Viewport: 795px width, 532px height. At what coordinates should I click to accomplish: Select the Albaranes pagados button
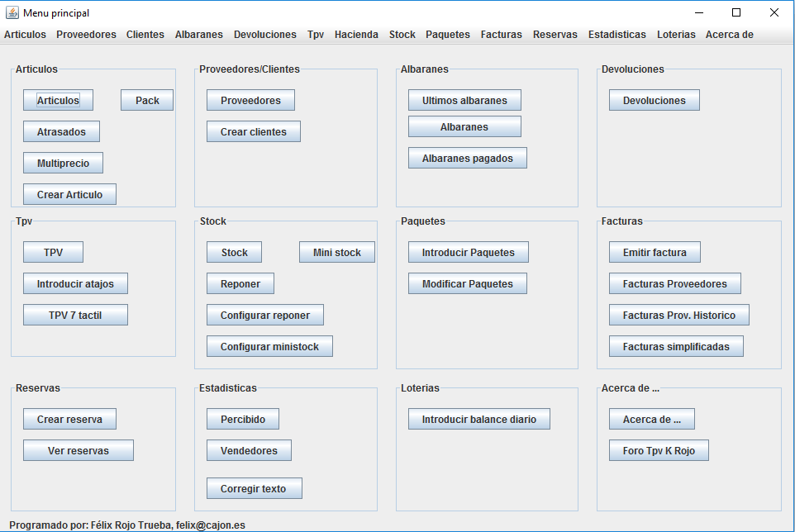(467, 159)
